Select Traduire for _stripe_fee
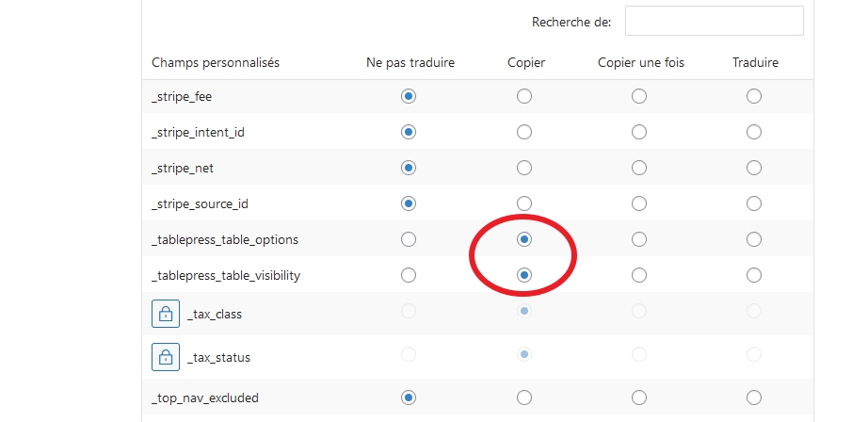Viewport: 868px width, 422px height. [x=754, y=96]
